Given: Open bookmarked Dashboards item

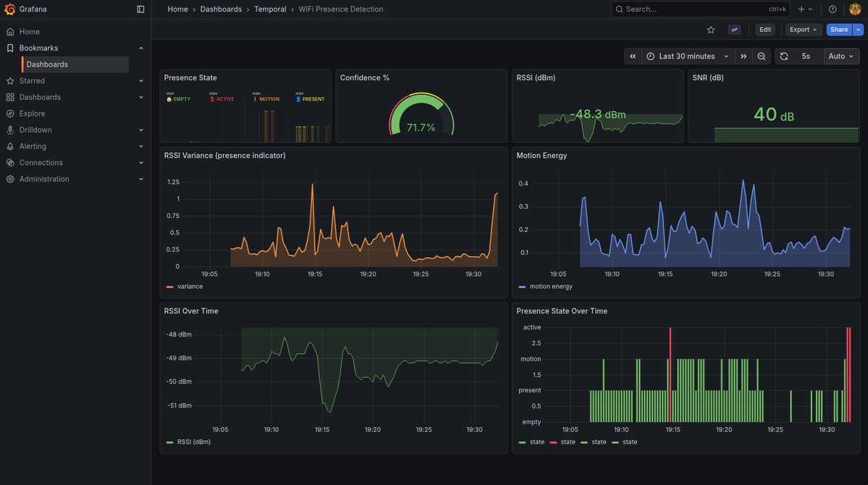Looking at the screenshot, I should [x=75, y=64].
